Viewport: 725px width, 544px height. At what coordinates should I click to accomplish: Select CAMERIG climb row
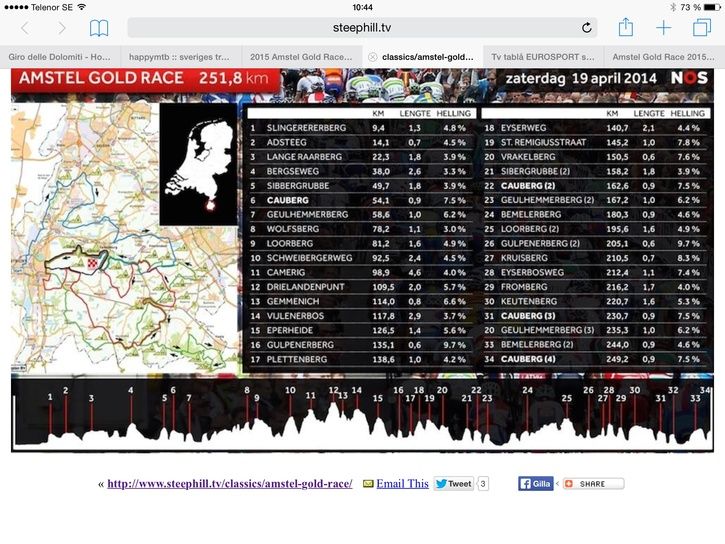click(361, 272)
